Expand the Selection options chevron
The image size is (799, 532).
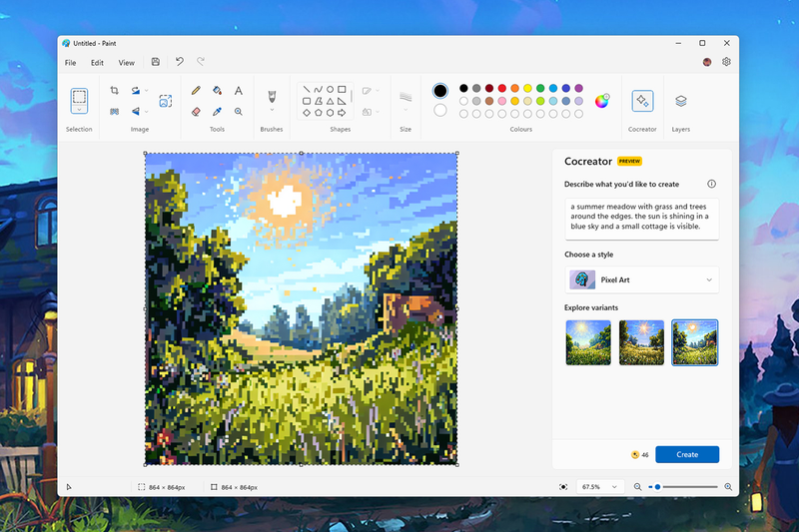(x=79, y=110)
